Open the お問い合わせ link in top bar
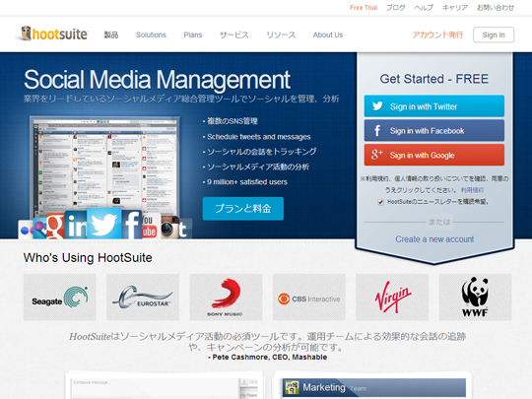Viewport: 532px width, 399px height. [496, 8]
